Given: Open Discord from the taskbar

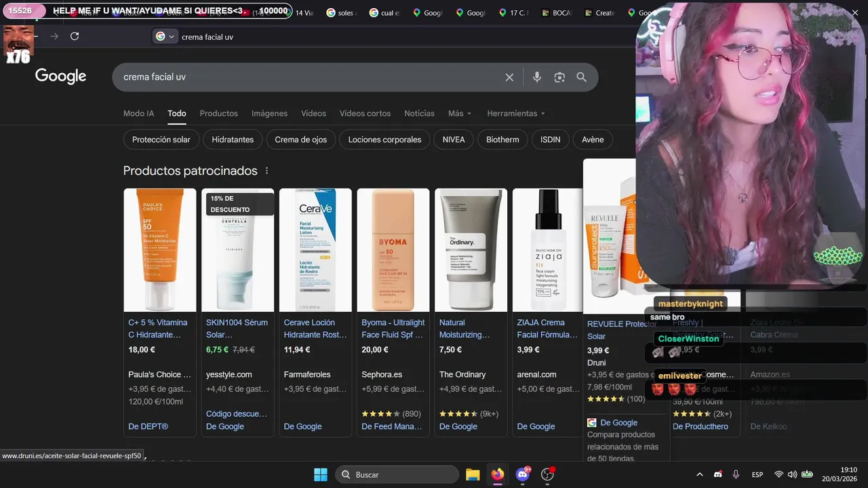Looking at the screenshot, I should point(522,474).
